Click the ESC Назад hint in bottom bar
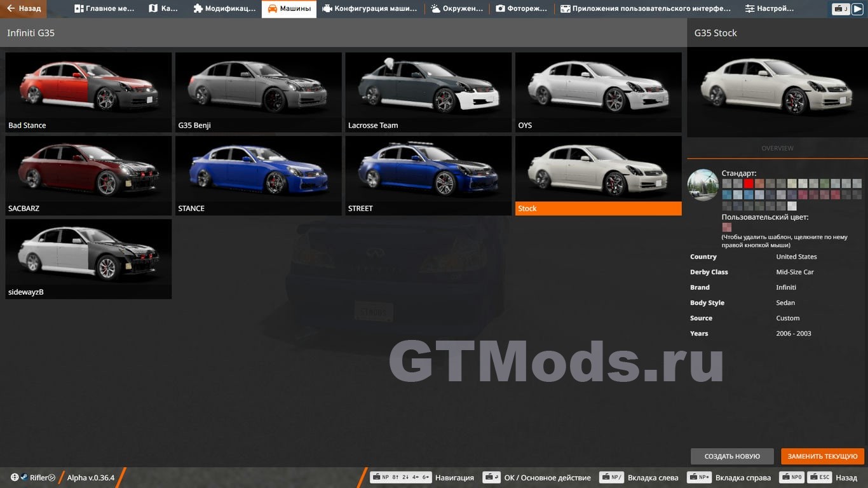This screenshot has width=868, height=488. click(834, 478)
